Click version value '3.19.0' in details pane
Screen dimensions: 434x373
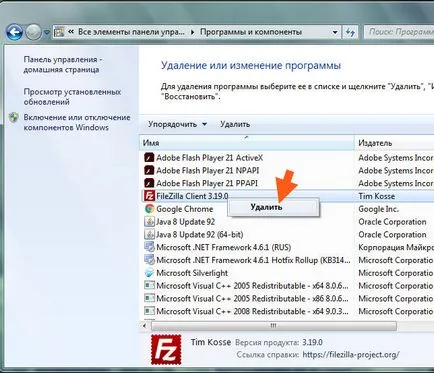[312, 342]
